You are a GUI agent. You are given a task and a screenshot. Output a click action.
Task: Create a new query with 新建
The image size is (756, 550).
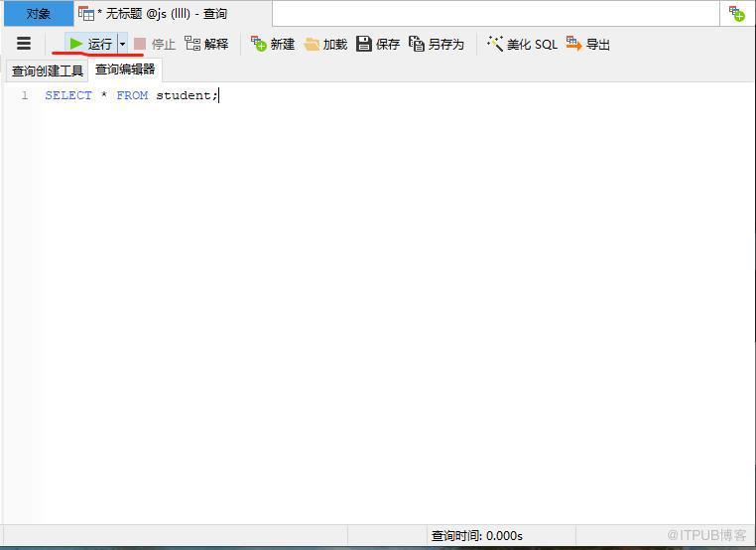click(273, 44)
